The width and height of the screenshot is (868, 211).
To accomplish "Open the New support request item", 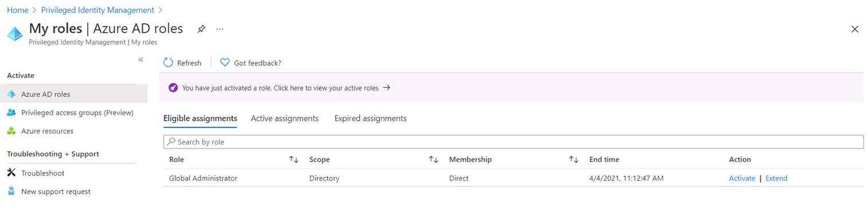I will tap(74, 191).
